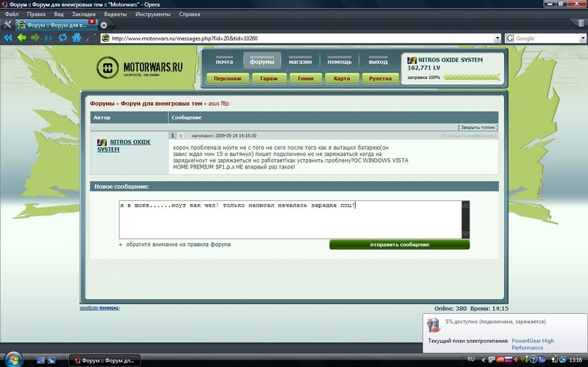Expand the address bar history dropdown
Image resolution: width=588 pixels, height=367 pixels.
(498, 39)
